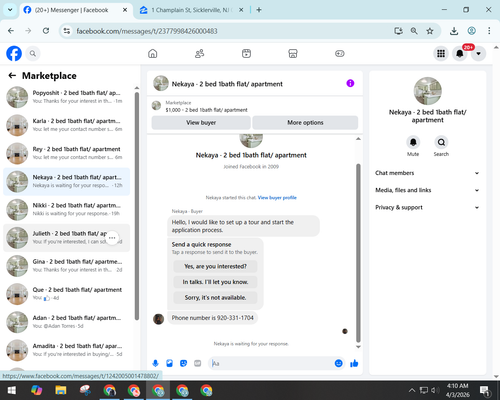
Task: Send a thumbs up like
Action: point(354,363)
